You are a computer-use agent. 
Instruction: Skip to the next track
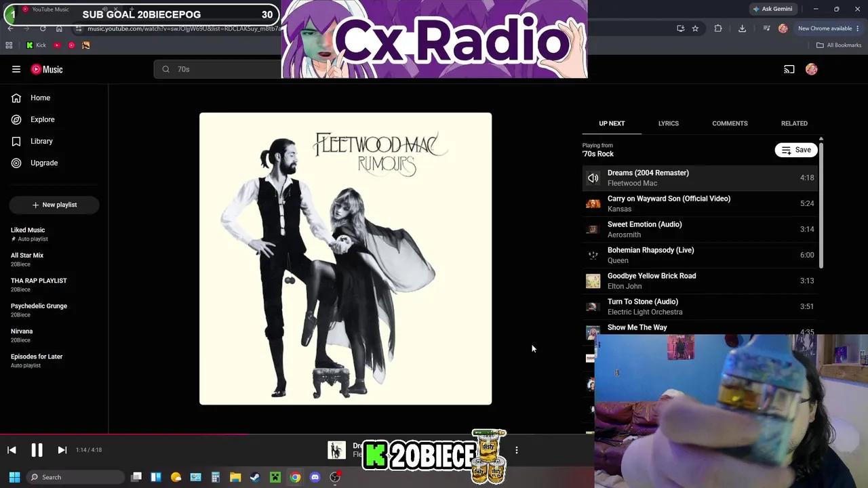coord(62,450)
